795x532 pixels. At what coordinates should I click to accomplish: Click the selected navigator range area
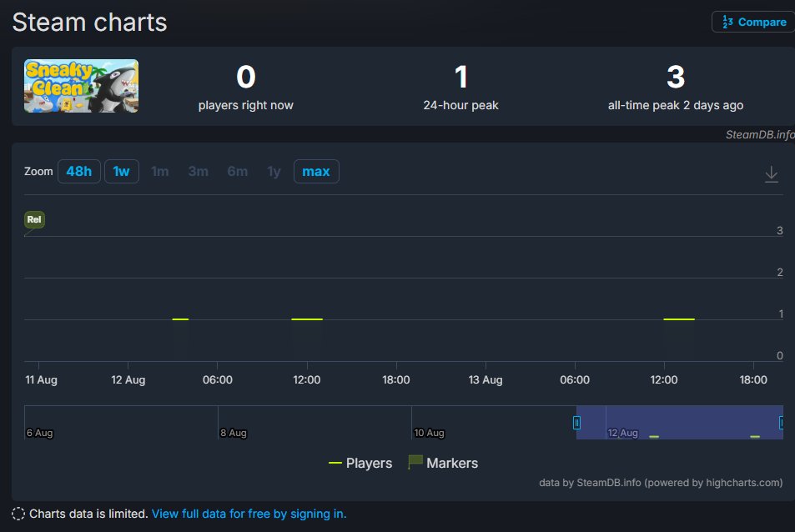679,422
